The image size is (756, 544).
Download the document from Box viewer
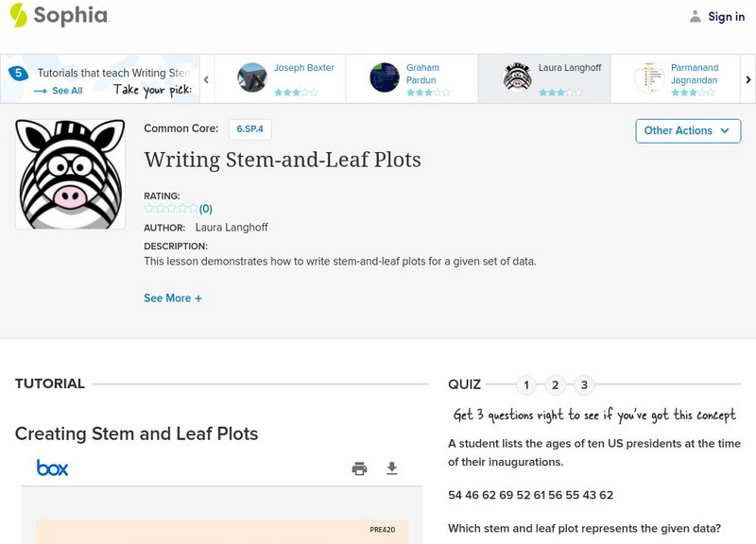[x=392, y=468]
